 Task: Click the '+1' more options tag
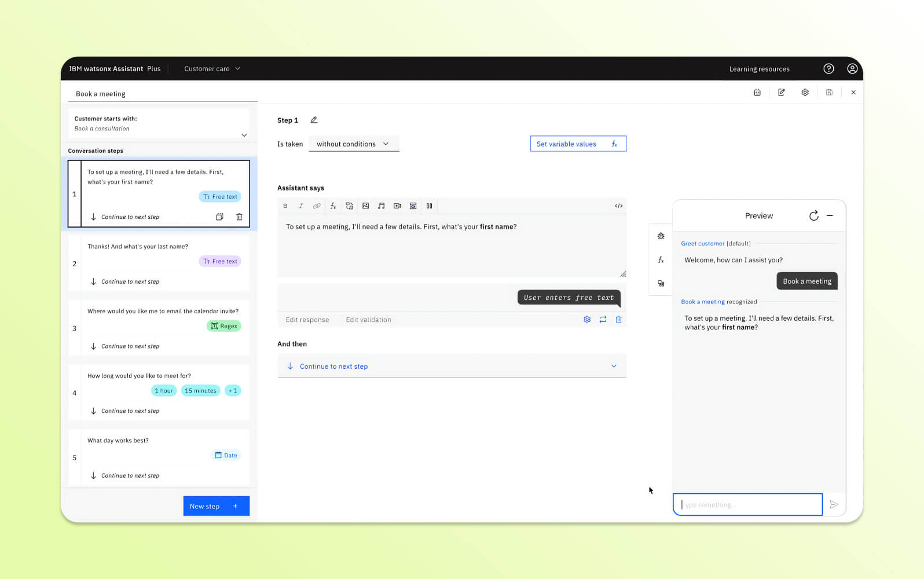point(233,391)
